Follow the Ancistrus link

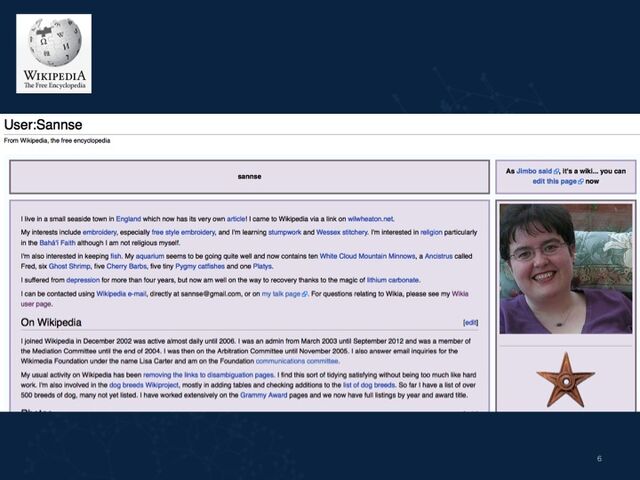pyautogui.click(x=439, y=256)
